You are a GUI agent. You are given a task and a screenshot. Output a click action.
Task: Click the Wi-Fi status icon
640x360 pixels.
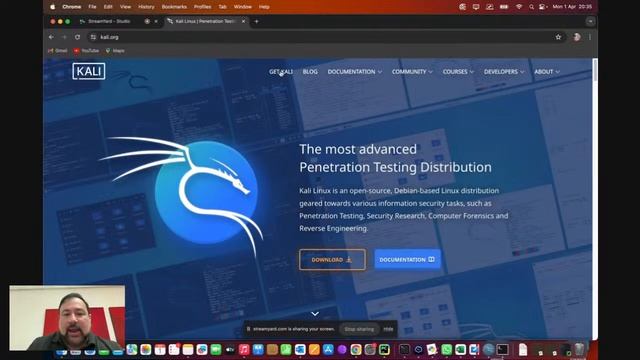point(519,7)
